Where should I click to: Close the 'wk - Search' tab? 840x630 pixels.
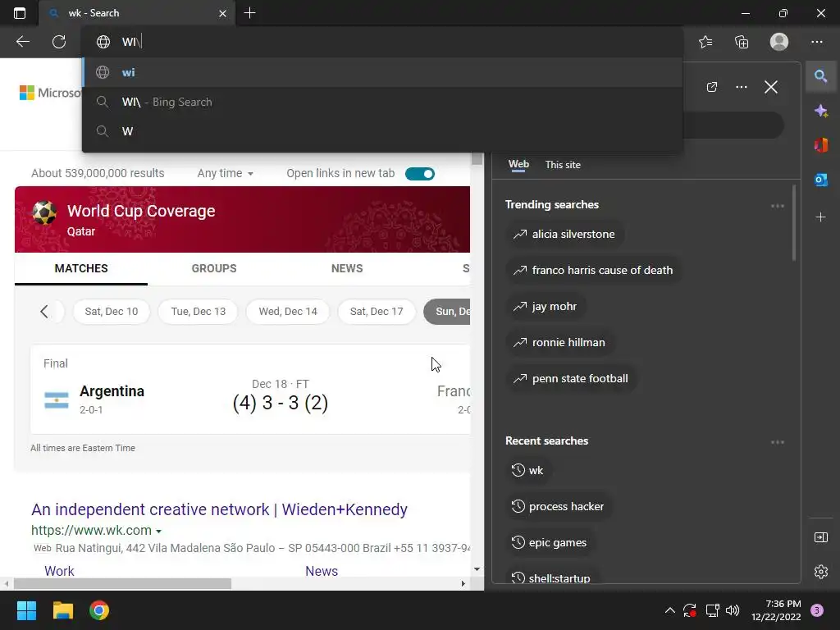coord(222,13)
